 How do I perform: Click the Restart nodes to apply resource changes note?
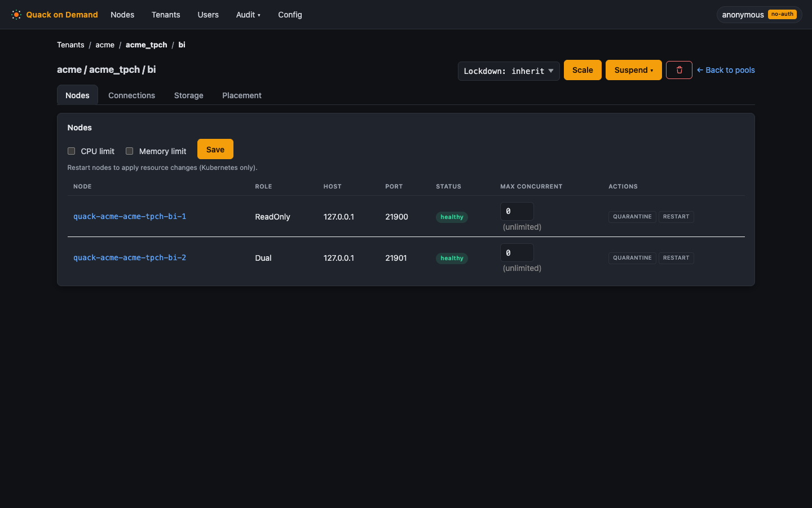pos(162,168)
